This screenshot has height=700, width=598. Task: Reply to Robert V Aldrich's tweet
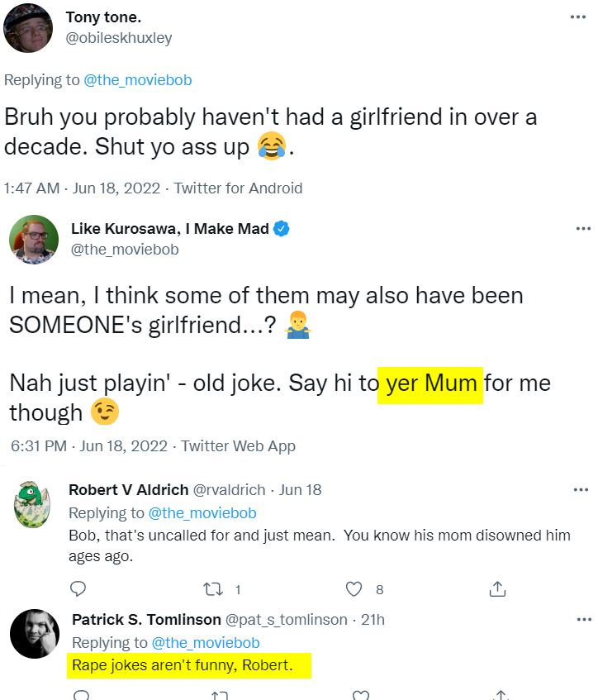point(78,589)
